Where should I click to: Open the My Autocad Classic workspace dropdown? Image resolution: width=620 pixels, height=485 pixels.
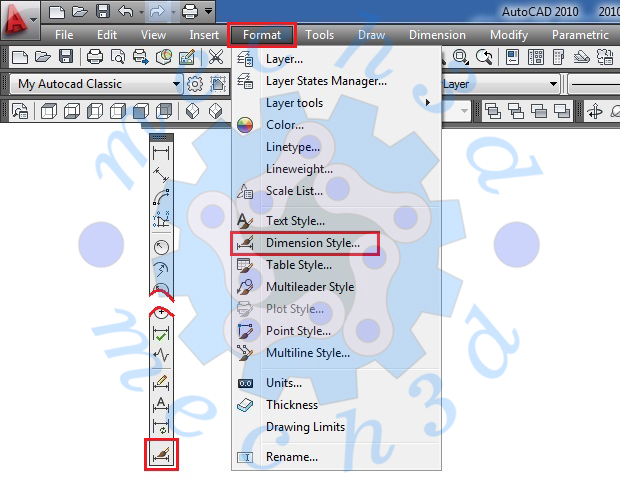click(176, 84)
